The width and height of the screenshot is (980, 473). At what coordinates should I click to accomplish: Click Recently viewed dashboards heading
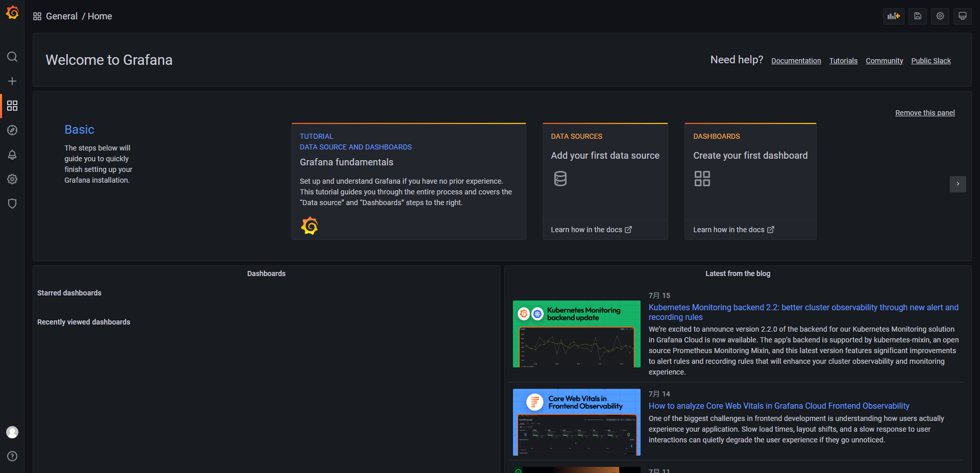84,322
